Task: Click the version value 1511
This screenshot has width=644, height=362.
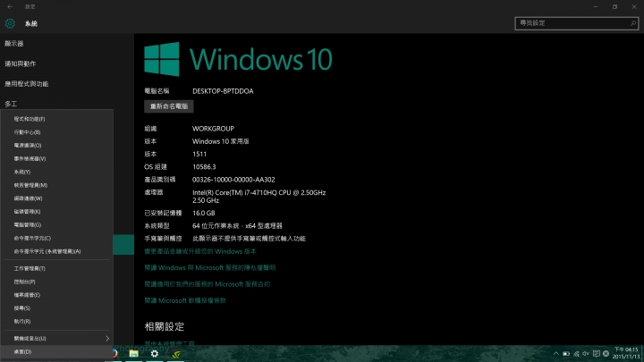Action: (x=199, y=154)
